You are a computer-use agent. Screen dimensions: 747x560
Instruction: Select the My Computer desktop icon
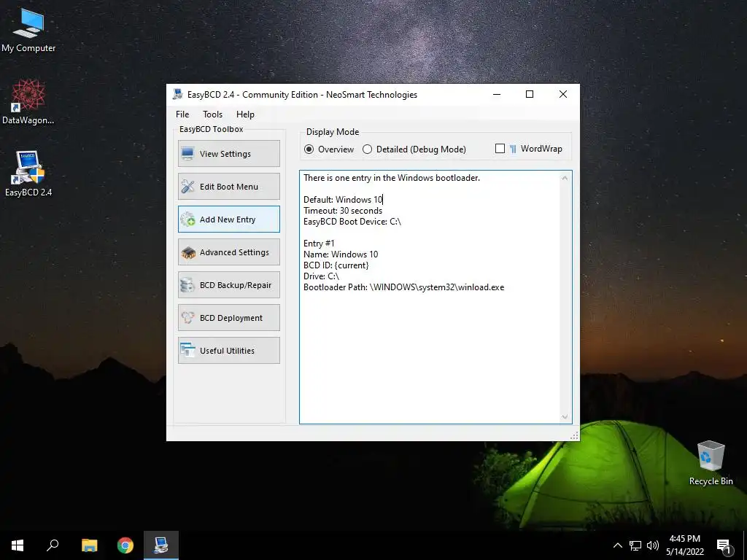coord(28,31)
